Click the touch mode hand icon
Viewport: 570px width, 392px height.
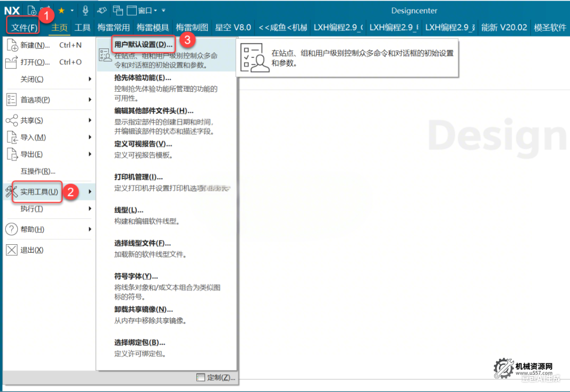(x=102, y=9)
